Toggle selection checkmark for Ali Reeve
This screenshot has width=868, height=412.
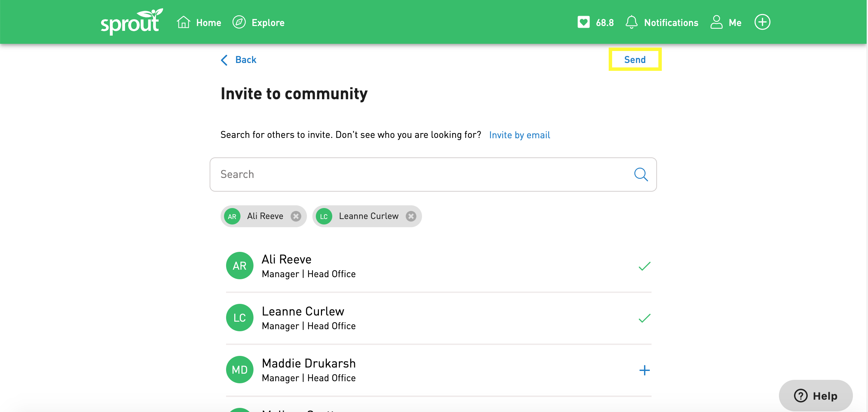644,266
